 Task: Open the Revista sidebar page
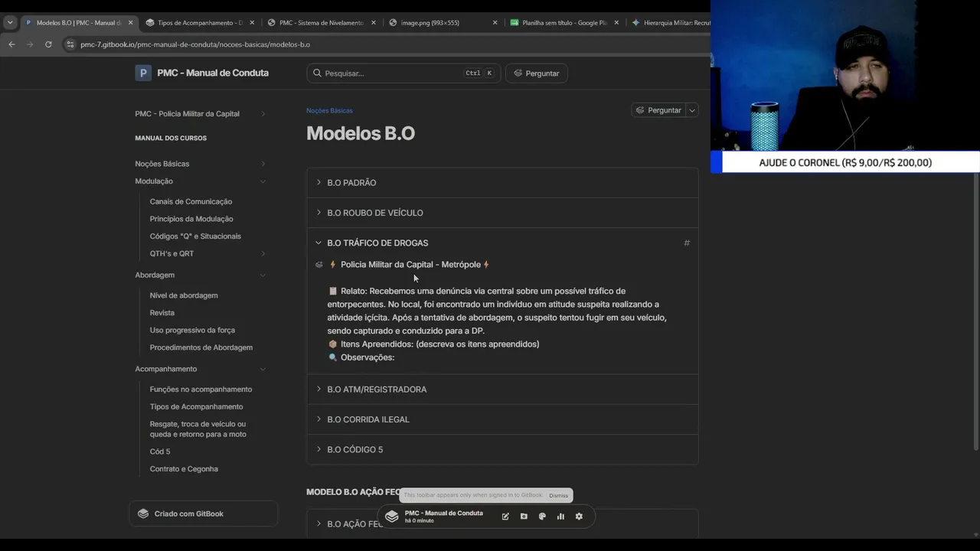(x=162, y=313)
